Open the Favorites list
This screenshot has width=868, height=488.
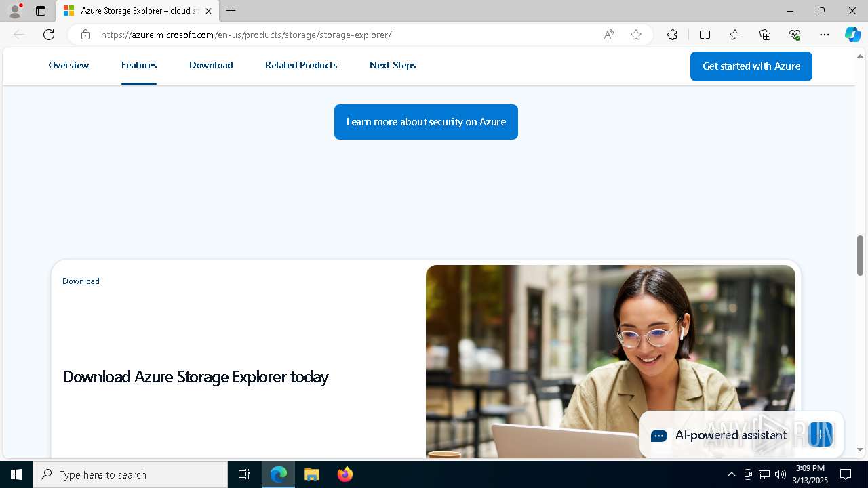[735, 35]
